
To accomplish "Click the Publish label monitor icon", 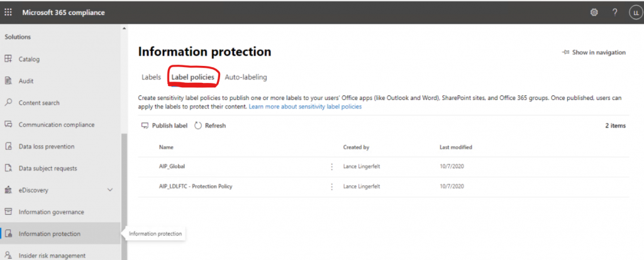I will [145, 126].
